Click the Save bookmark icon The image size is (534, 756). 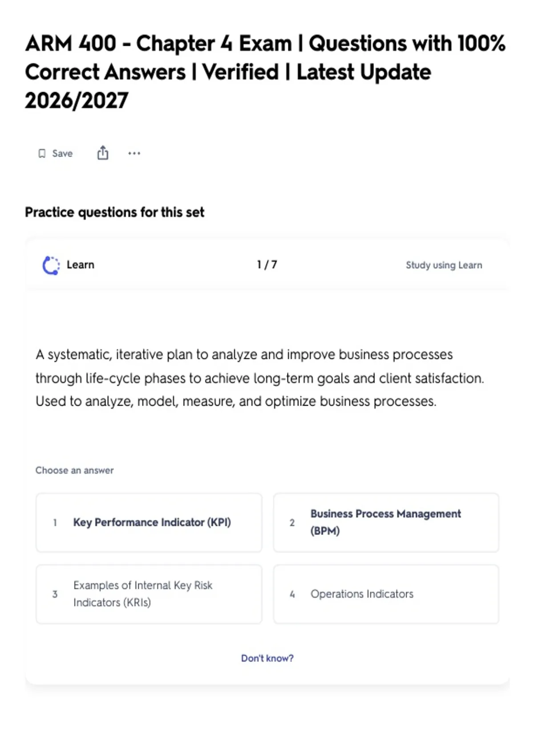point(42,153)
